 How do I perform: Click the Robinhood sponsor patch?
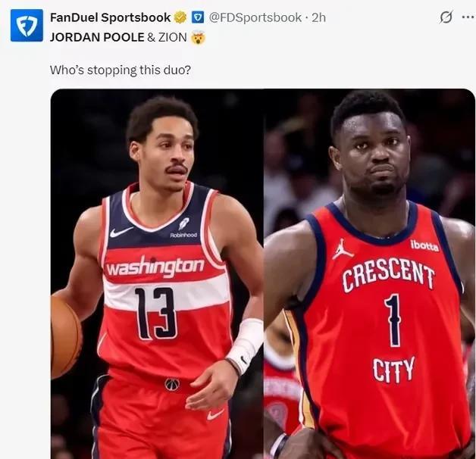(x=183, y=228)
